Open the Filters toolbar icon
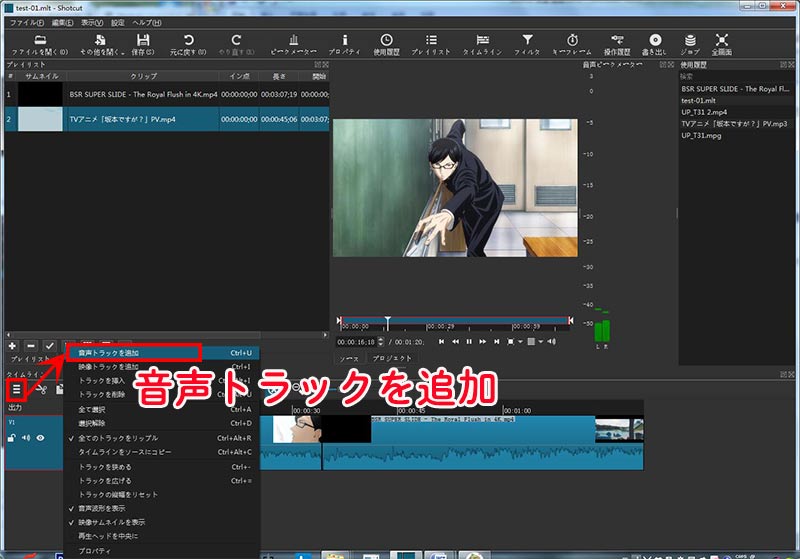Viewport: 800px width, 559px height. tap(527, 44)
